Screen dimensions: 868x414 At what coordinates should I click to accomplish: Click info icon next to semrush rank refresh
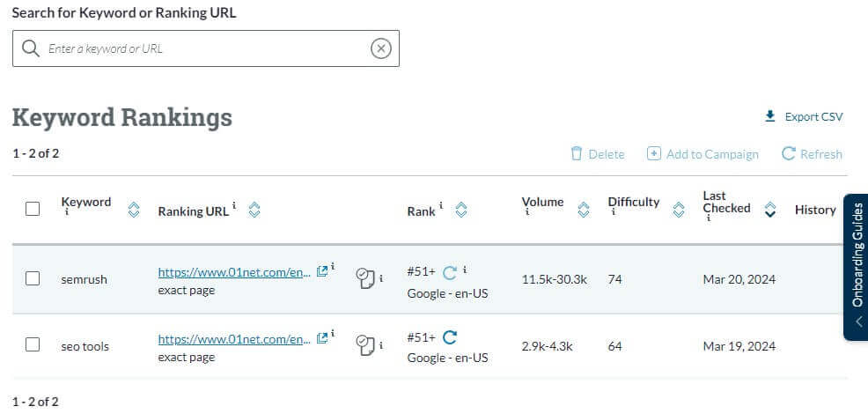465,270
